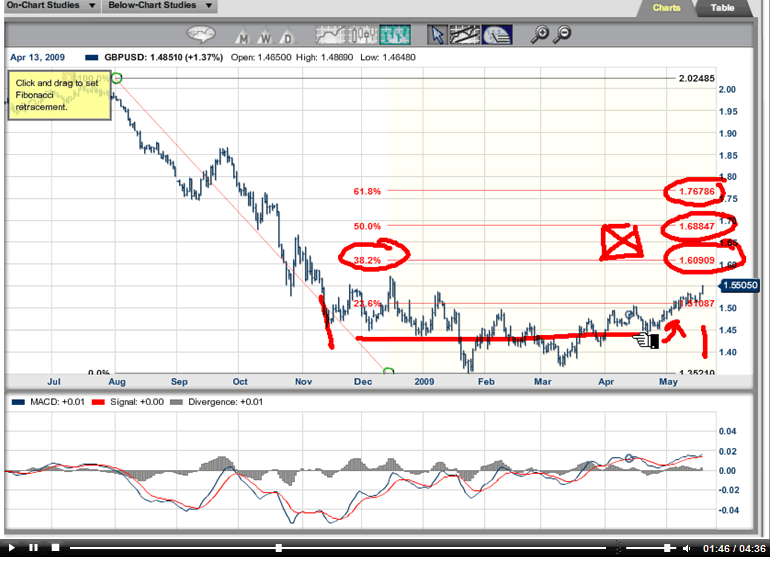Choose the trendline drawing tool
The image size is (776, 561).
click(x=465, y=36)
